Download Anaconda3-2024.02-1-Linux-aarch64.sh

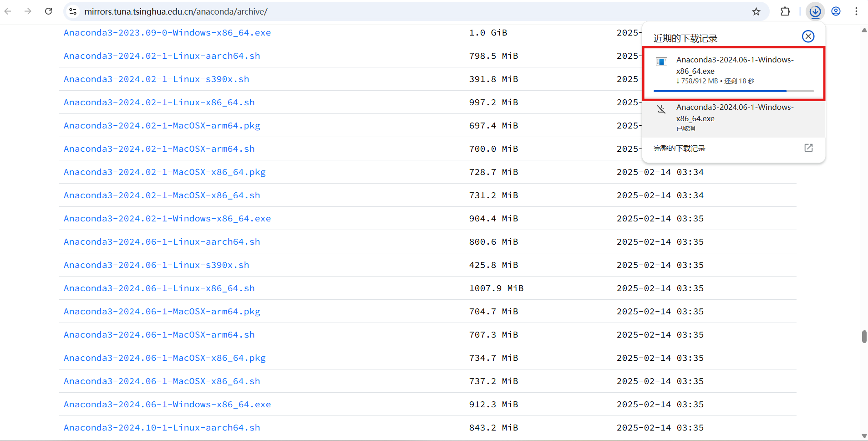click(x=162, y=56)
